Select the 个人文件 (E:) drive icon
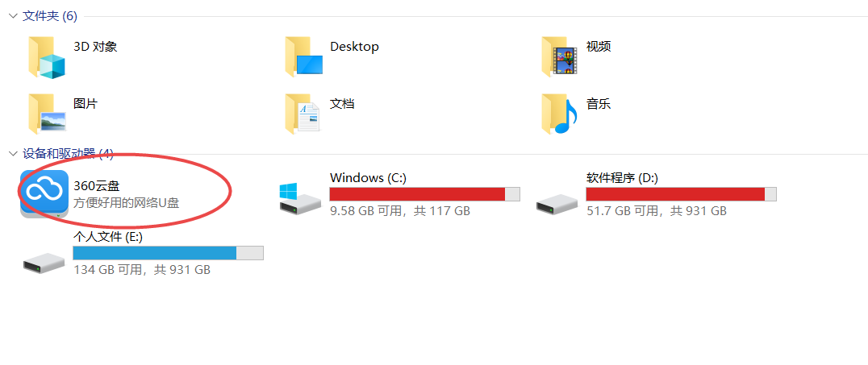The image size is (868, 365). 44,262
